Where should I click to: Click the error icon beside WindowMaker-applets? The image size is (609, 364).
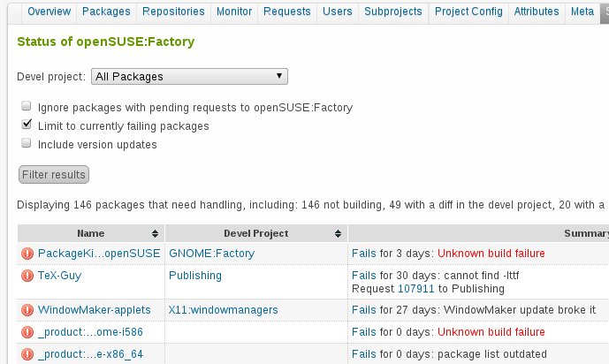pos(27,310)
